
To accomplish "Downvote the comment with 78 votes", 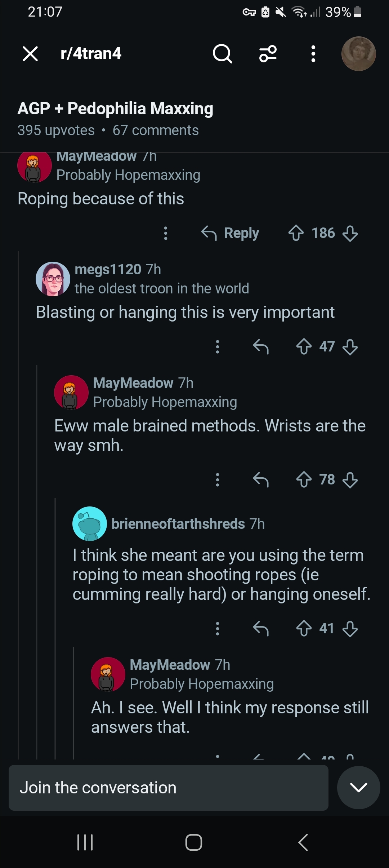I will tap(350, 480).
